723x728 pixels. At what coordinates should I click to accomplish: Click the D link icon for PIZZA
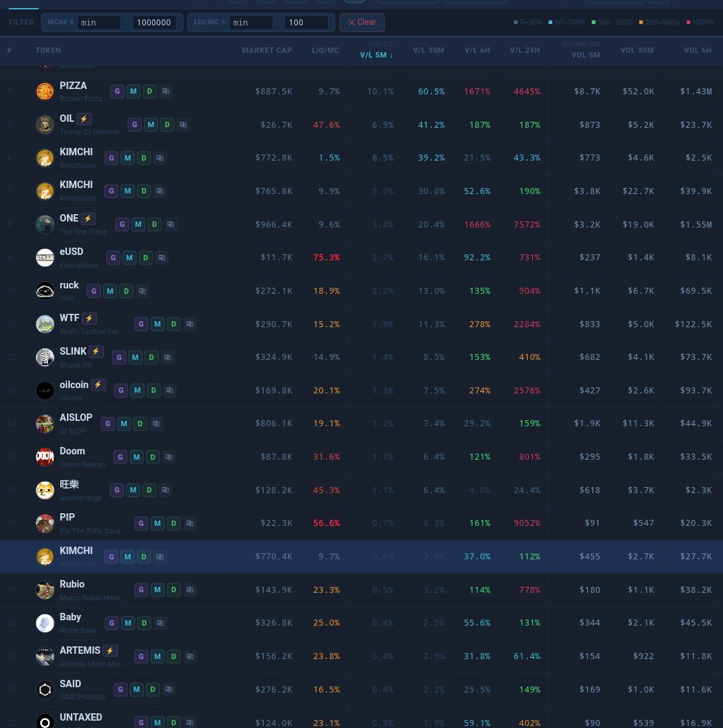coord(149,92)
